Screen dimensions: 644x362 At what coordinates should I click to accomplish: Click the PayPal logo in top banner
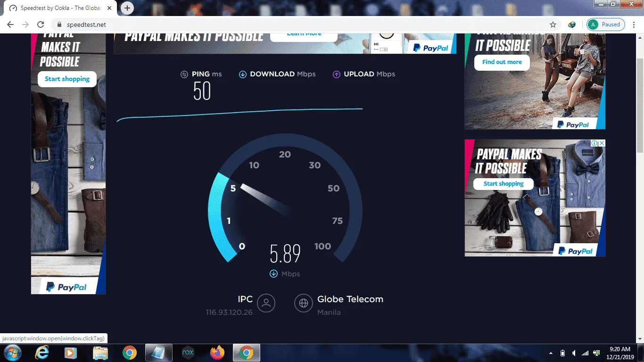pyautogui.click(x=431, y=48)
